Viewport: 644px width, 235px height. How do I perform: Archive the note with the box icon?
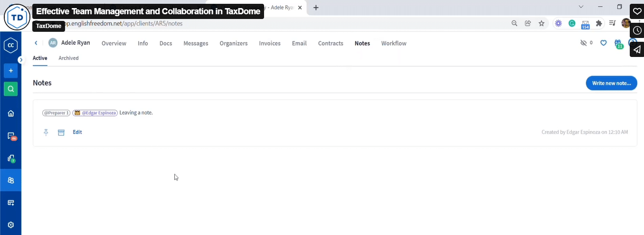pyautogui.click(x=61, y=132)
